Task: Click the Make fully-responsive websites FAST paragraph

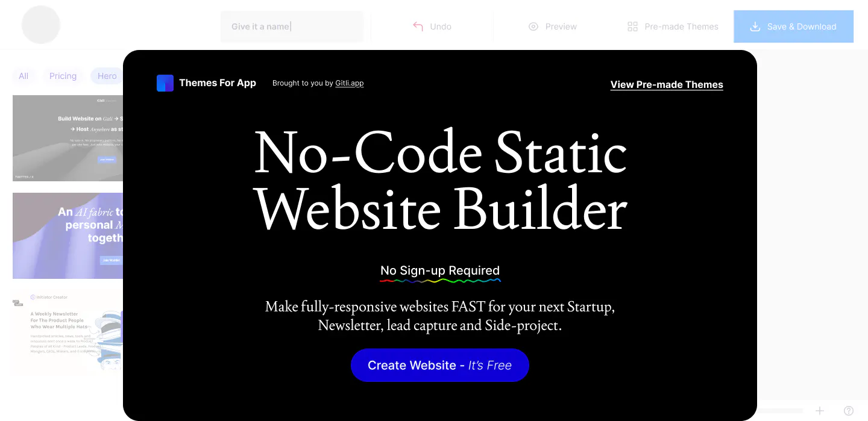Action: pyautogui.click(x=440, y=316)
